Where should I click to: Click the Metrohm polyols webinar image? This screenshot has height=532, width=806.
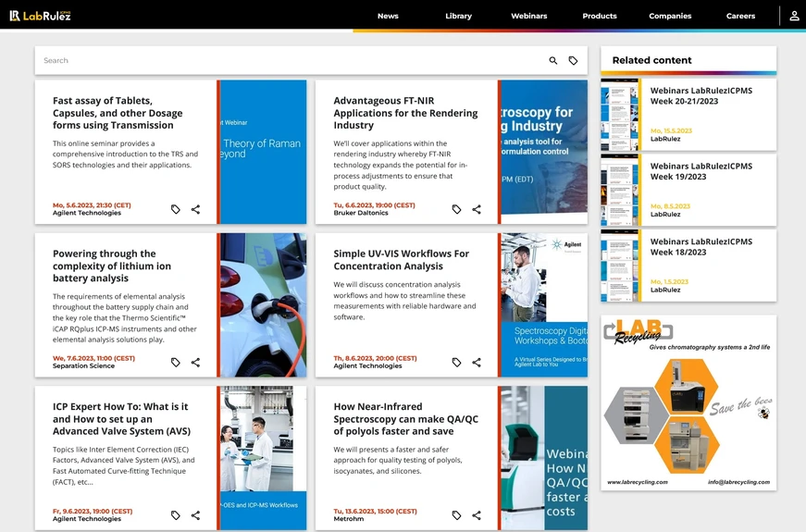coord(544,457)
